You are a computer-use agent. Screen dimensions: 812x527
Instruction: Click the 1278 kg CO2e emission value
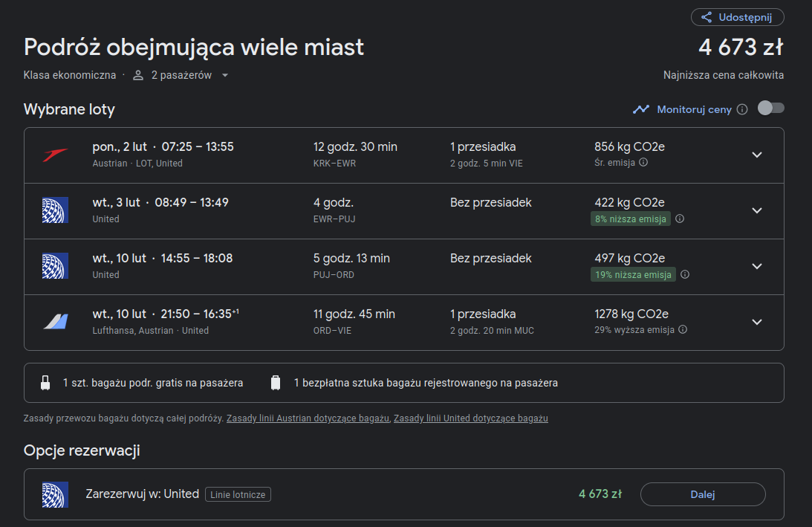tap(631, 314)
